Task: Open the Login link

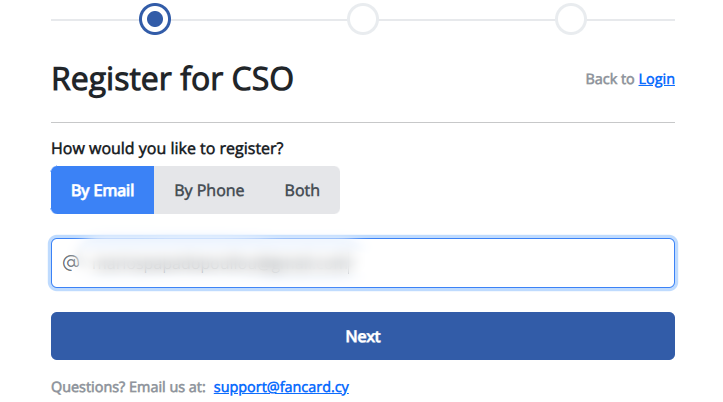Action: point(657,79)
